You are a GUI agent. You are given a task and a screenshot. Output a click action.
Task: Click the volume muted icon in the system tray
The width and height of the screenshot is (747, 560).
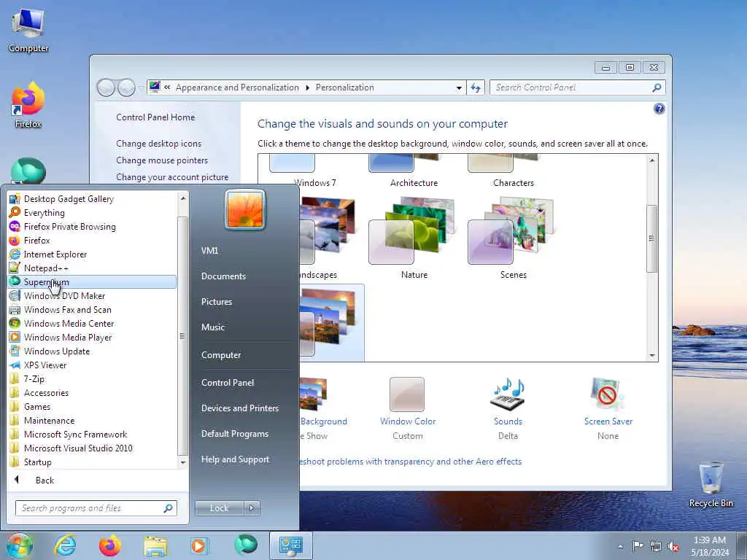(x=673, y=546)
